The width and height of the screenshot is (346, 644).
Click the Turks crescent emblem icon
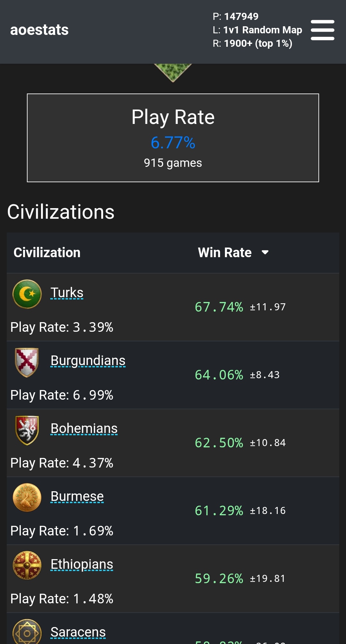point(27,294)
